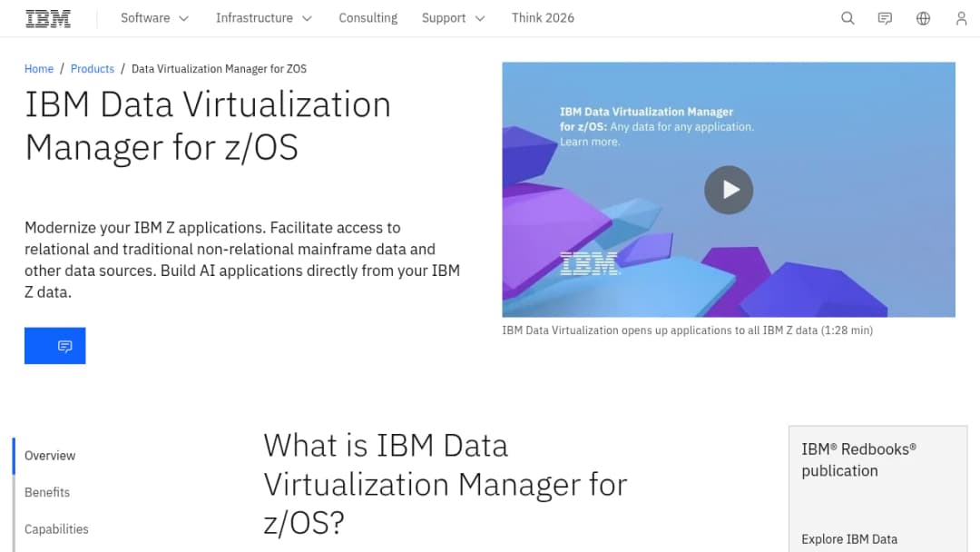Click the heading What is IBM Data Virtualization
This screenshot has width=980, height=552.
click(445, 485)
